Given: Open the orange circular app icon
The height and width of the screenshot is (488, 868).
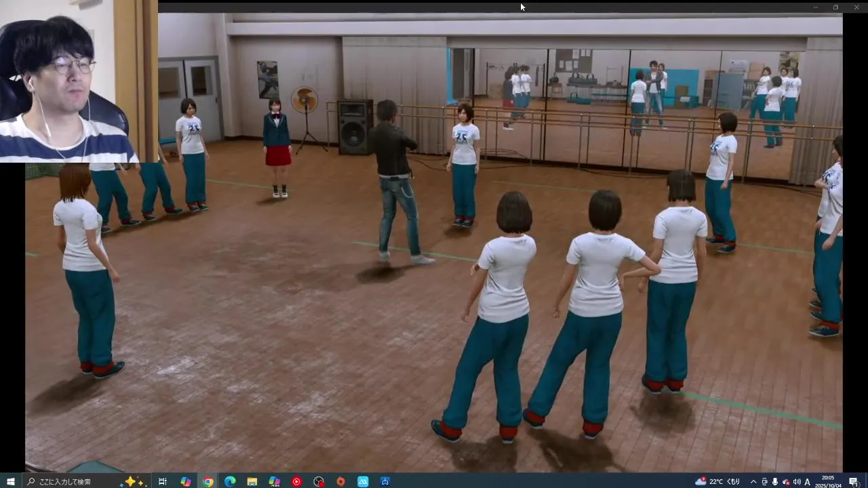Looking at the screenshot, I should click(341, 481).
